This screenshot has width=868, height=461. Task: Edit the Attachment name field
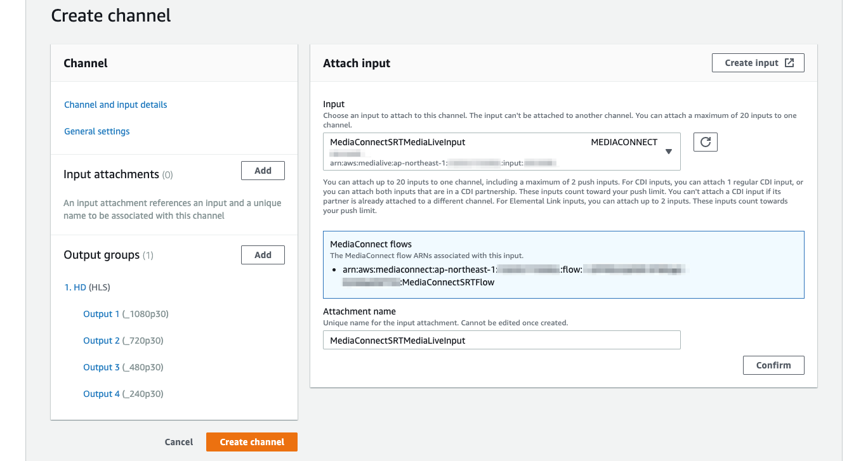point(501,340)
